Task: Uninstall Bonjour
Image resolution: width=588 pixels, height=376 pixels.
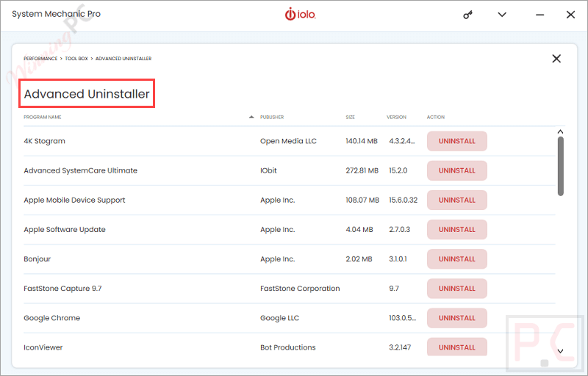Action: tap(456, 259)
